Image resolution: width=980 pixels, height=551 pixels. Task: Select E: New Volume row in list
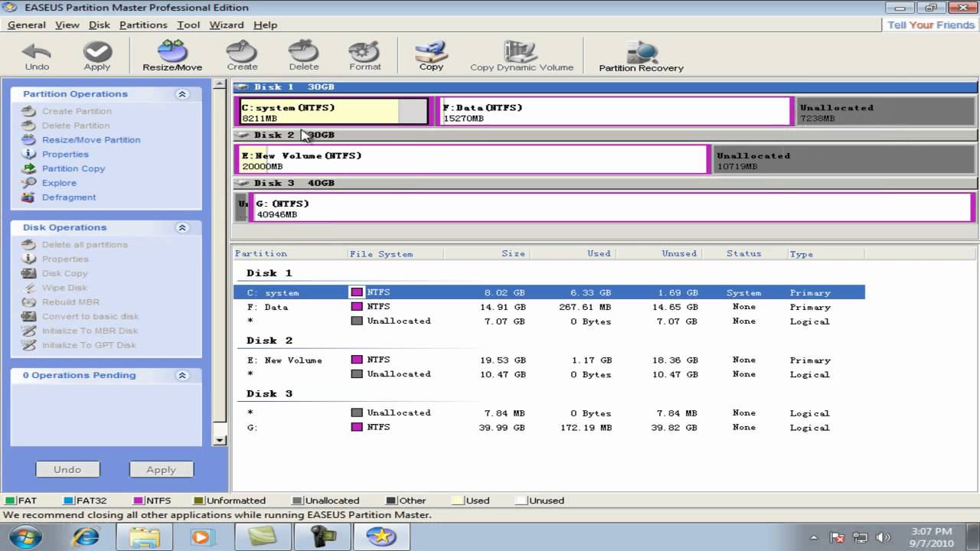[x=549, y=360]
